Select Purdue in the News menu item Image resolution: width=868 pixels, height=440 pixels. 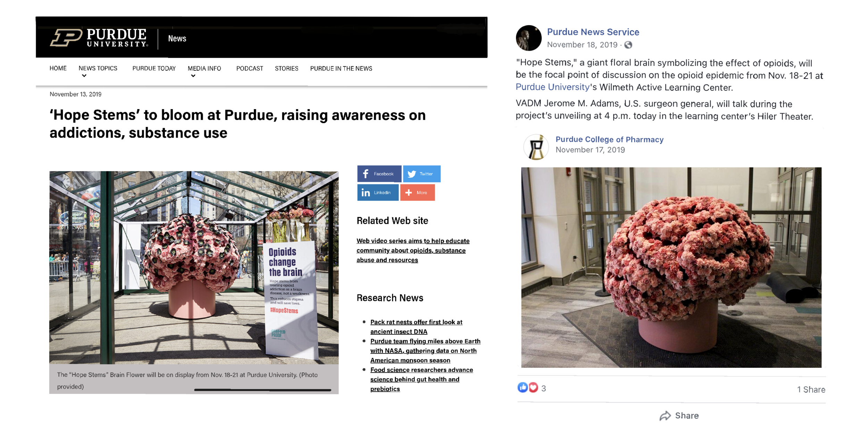coord(341,68)
